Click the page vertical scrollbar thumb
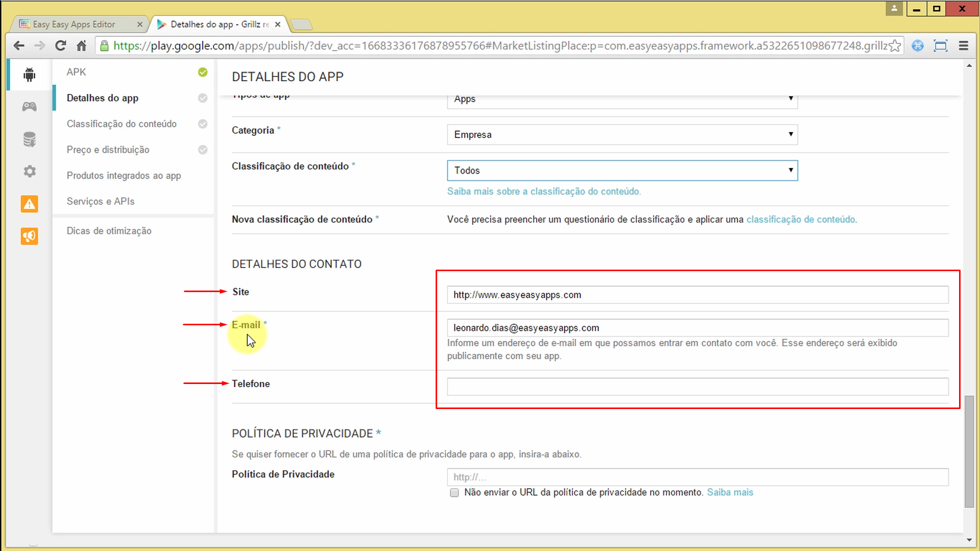980x551 pixels. point(969,451)
